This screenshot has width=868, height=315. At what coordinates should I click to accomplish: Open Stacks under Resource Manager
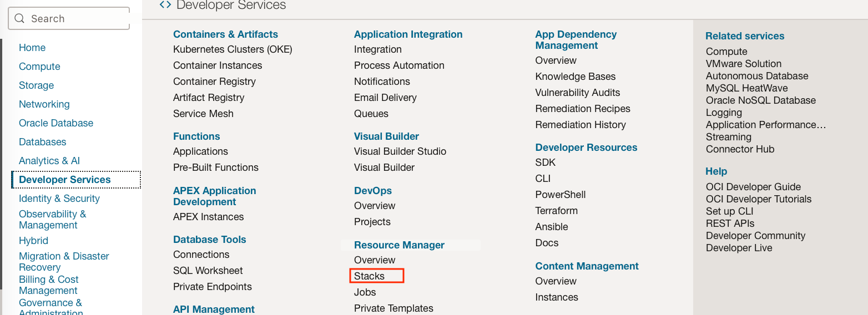[369, 276]
